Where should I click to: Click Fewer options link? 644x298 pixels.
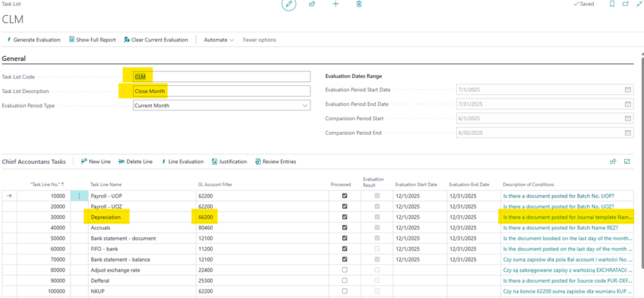(260, 40)
